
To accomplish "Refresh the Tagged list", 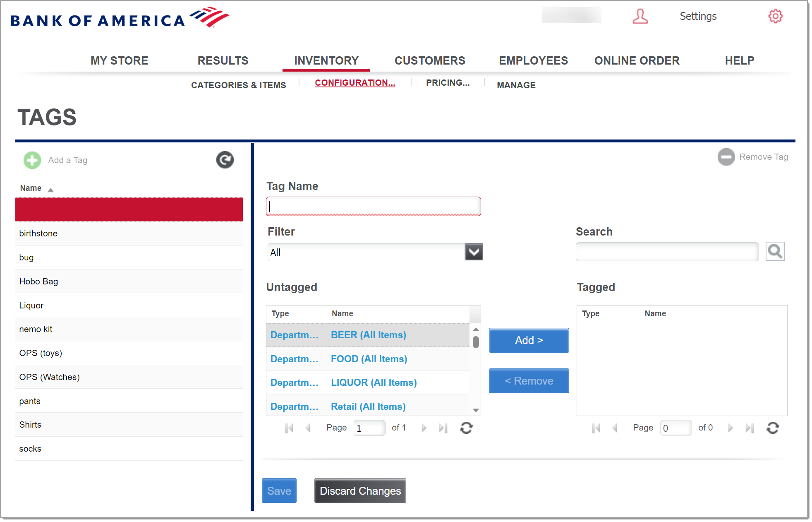I will 773,428.
